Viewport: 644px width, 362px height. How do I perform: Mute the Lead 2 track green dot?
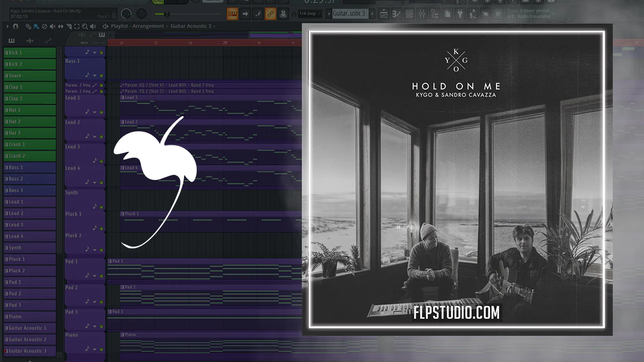click(x=101, y=136)
